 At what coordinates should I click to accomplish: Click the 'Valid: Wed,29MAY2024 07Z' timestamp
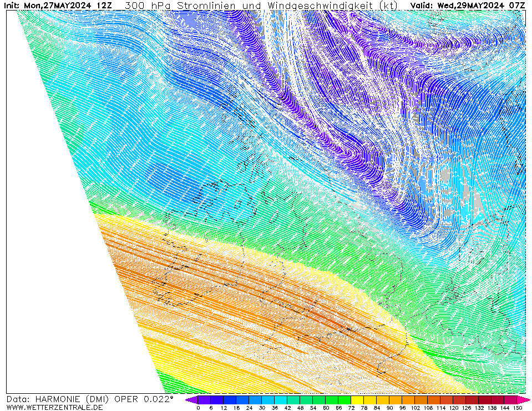468,5
